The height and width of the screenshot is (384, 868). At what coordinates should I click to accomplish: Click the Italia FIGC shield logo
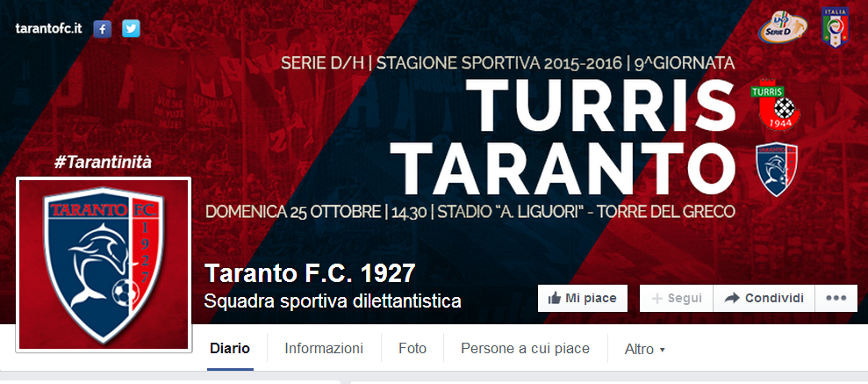(835, 26)
